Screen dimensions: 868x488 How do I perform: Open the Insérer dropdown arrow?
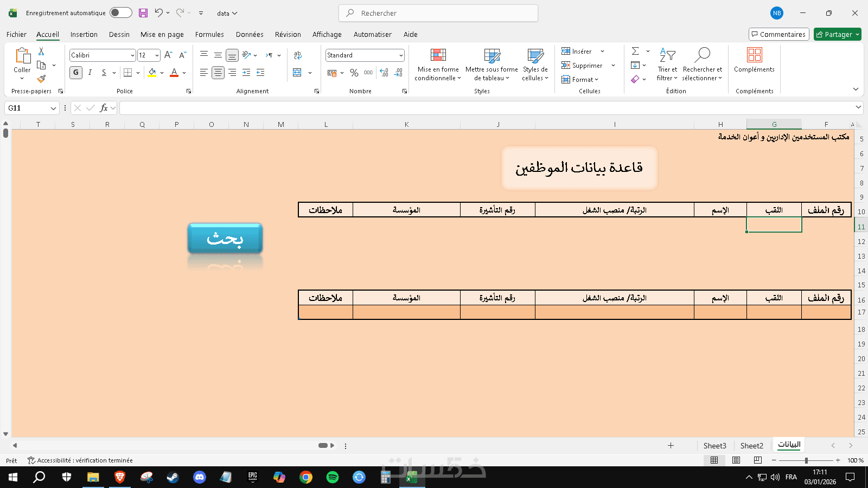point(602,52)
